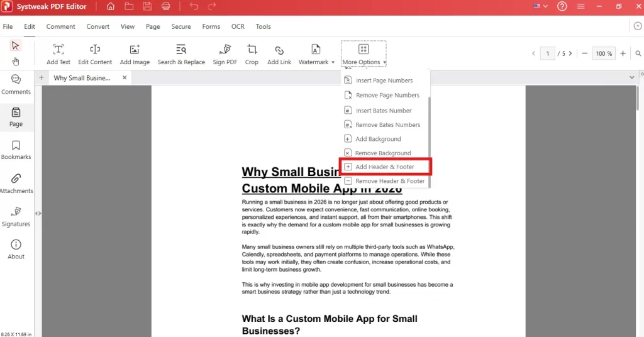Switch to the Comment tab

(61, 26)
